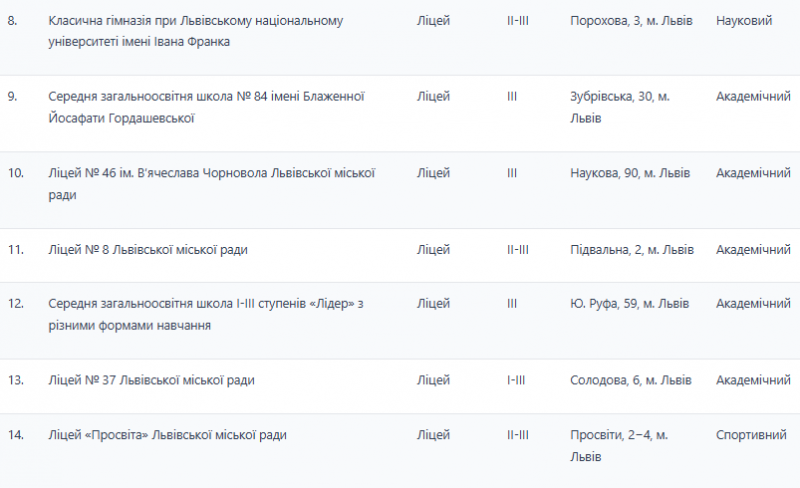Select Ліцей № 8 Львівської міської ради
The width and height of the screenshot is (800, 488).
click(x=147, y=249)
